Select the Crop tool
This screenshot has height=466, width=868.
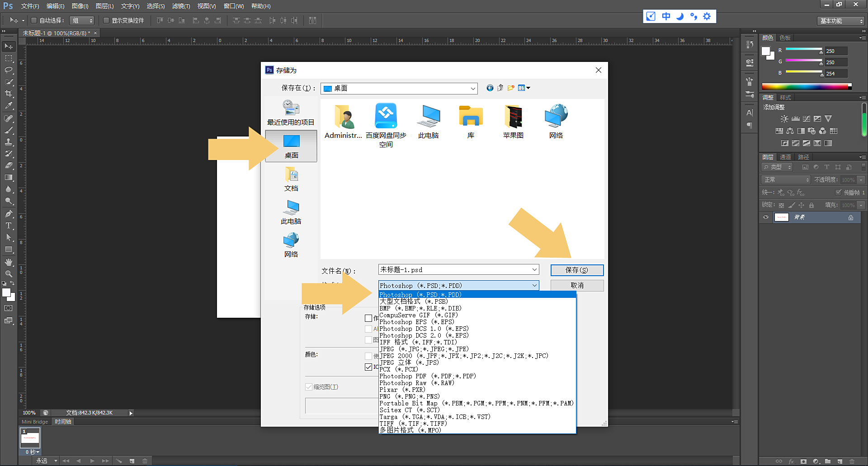coord(9,94)
